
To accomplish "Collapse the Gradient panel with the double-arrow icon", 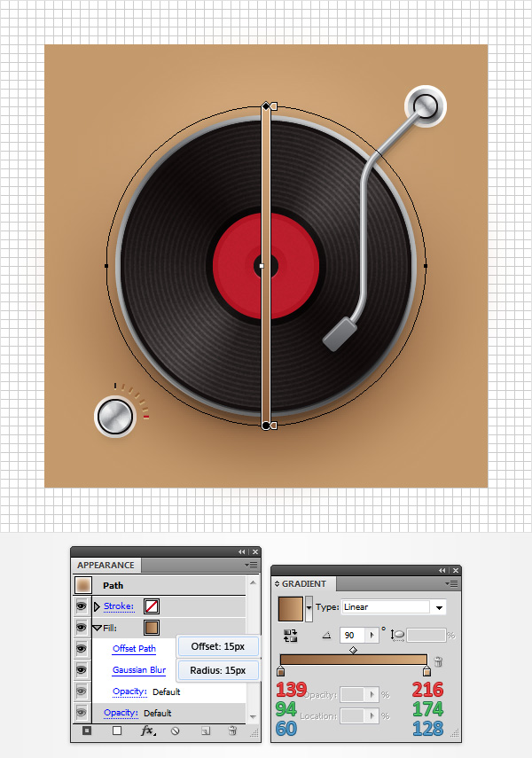I will pos(442,570).
